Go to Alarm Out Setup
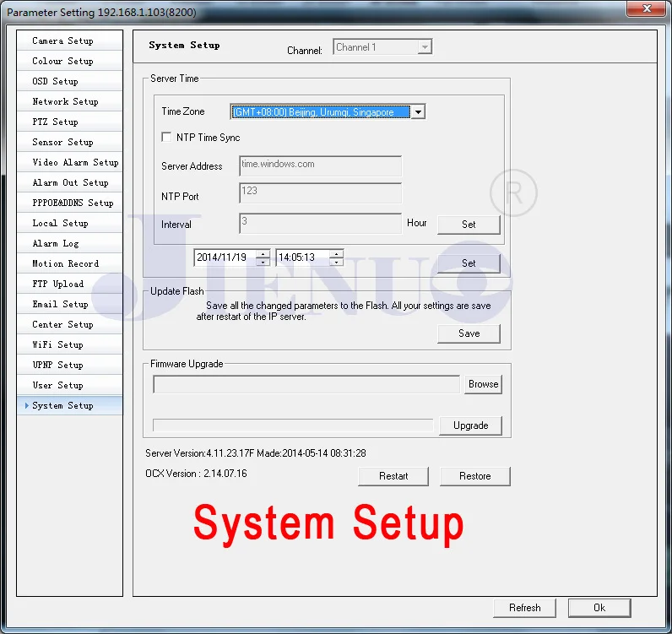Image resolution: width=672 pixels, height=634 pixels. point(69,182)
